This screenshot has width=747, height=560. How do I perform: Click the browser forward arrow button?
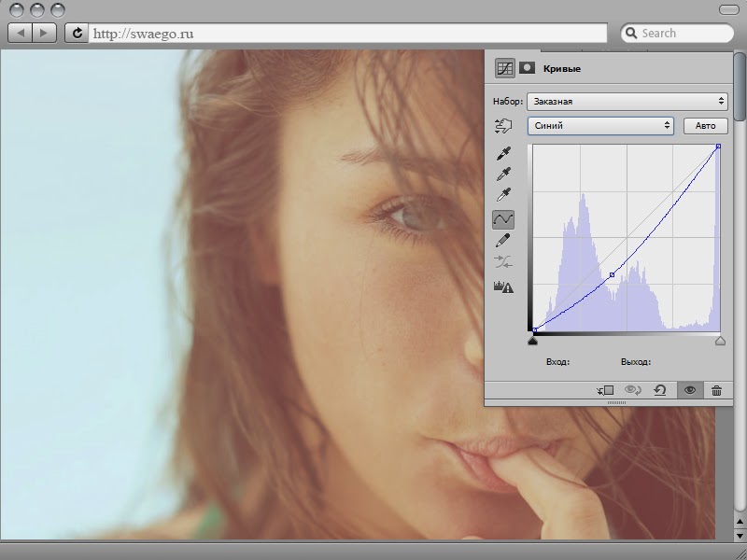(x=44, y=33)
